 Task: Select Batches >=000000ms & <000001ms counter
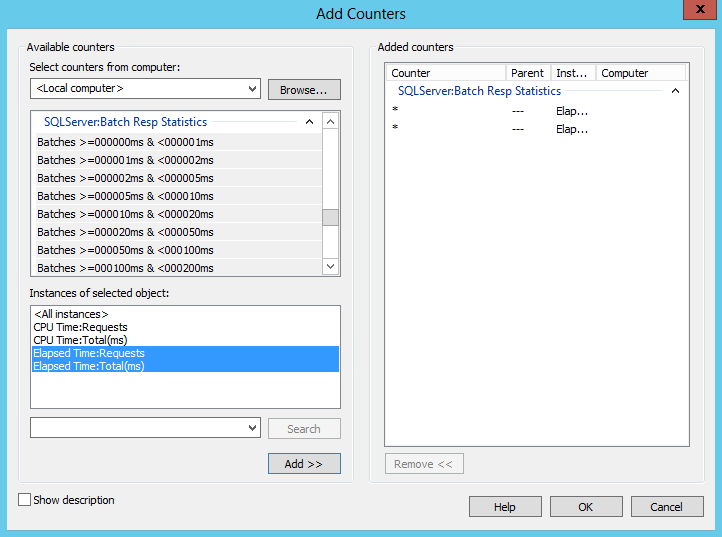179,142
